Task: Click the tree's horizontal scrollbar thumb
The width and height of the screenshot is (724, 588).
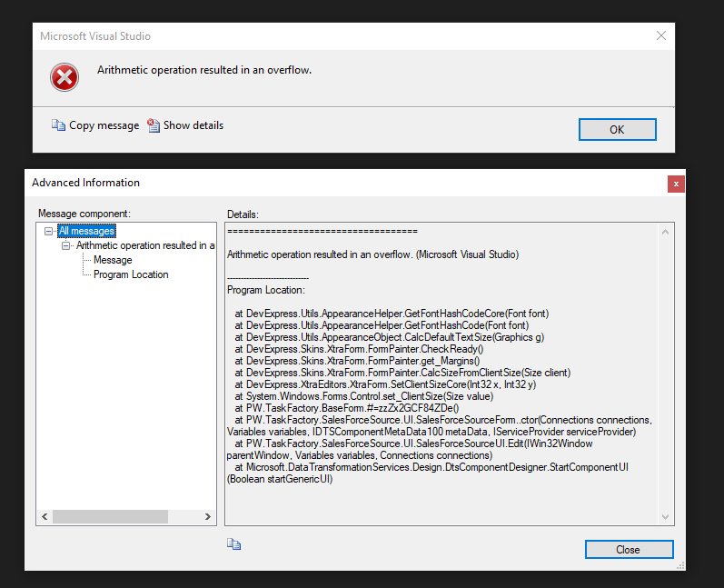Action: [x=110, y=516]
